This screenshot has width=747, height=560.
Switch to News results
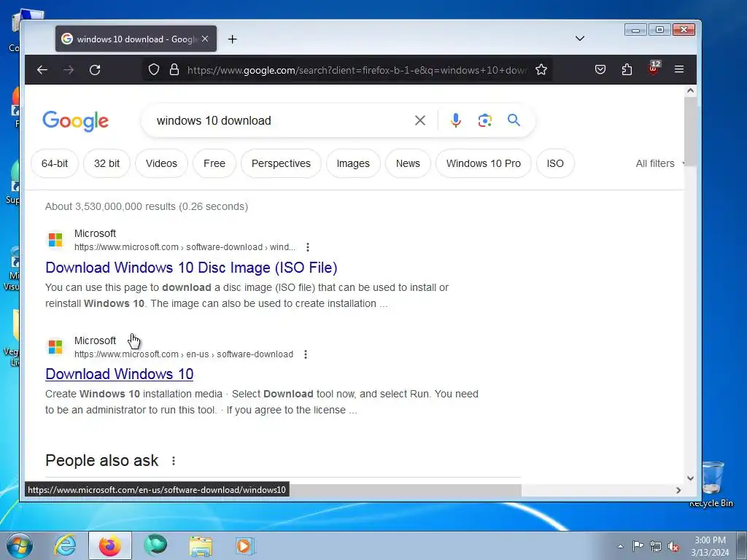click(408, 163)
